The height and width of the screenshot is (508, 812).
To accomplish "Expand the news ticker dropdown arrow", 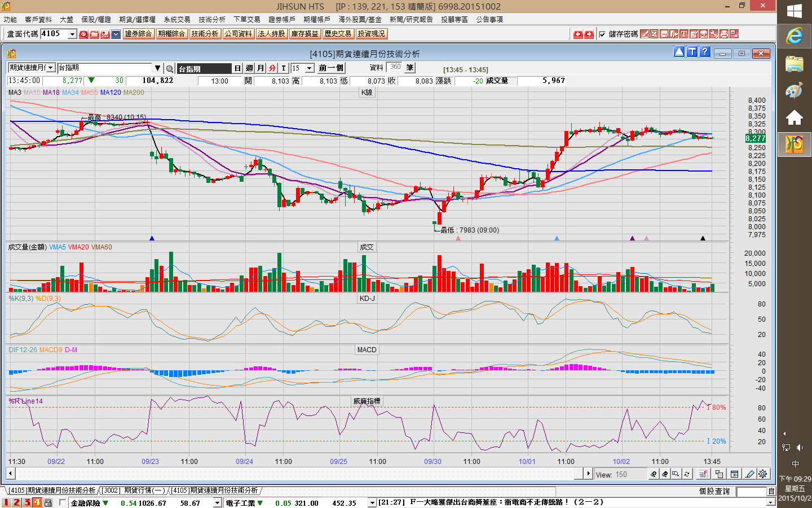I will [x=770, y=503].
